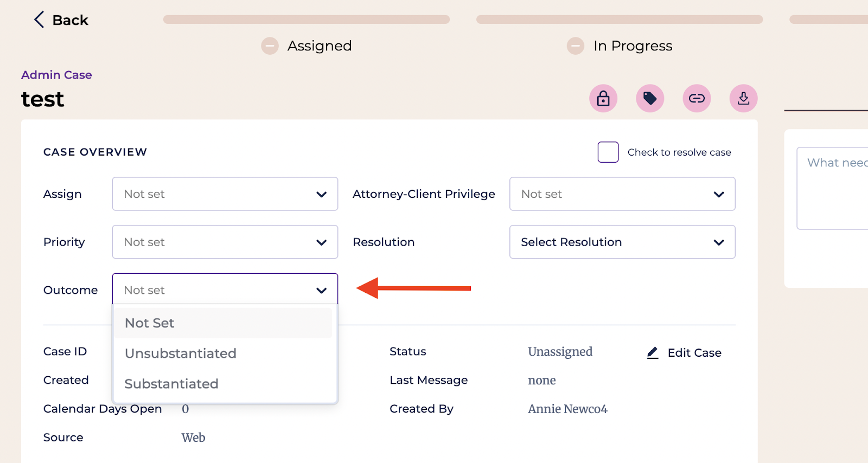Click the progress bar above the Assigned step
The image size is (868, 463).
(307, 20)
